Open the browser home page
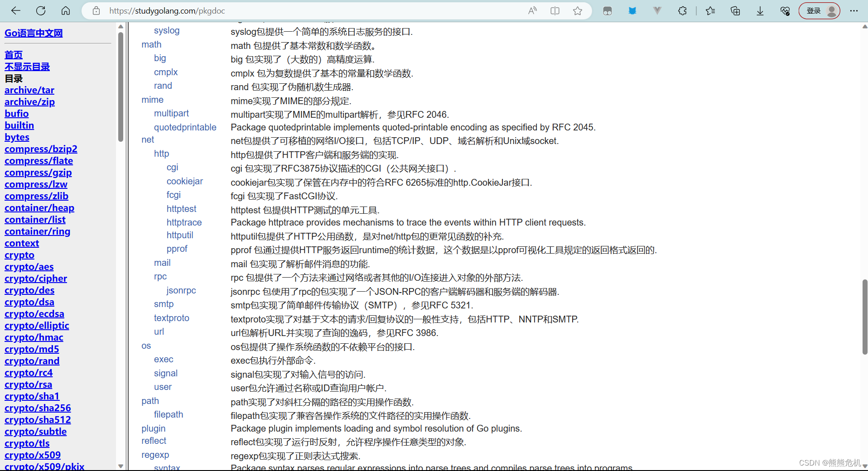The image size is (868, 471). 66,11
